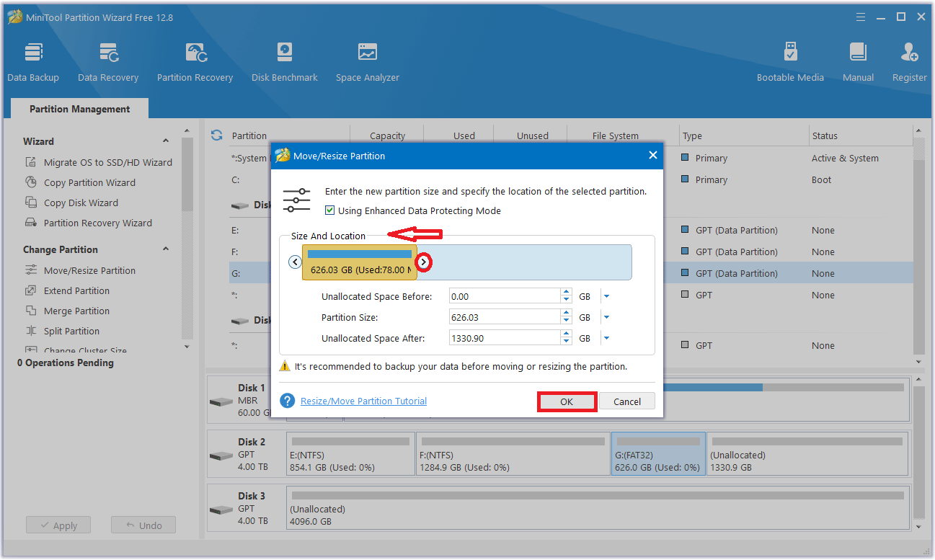Refresh the partition list
This screenshot has height=560, width=935.
pos(216,135)
